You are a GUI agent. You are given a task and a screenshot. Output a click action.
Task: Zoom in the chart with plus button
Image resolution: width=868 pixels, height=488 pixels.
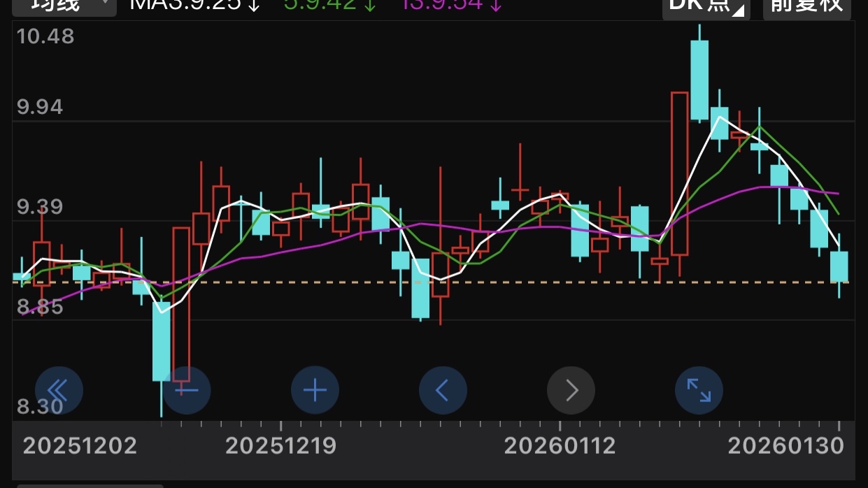(x=315, y=390)
